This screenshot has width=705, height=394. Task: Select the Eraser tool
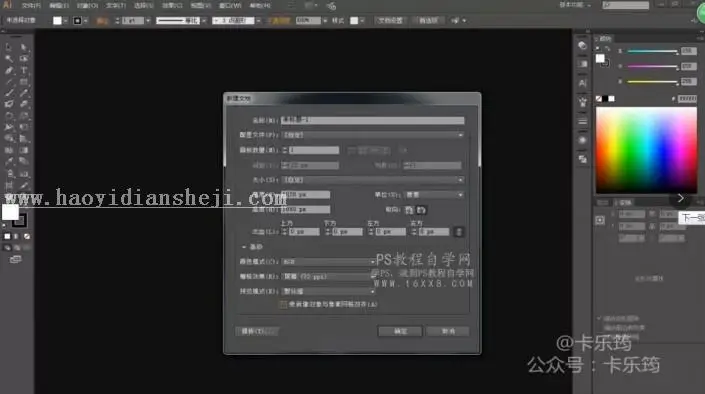tap(24, 104)
